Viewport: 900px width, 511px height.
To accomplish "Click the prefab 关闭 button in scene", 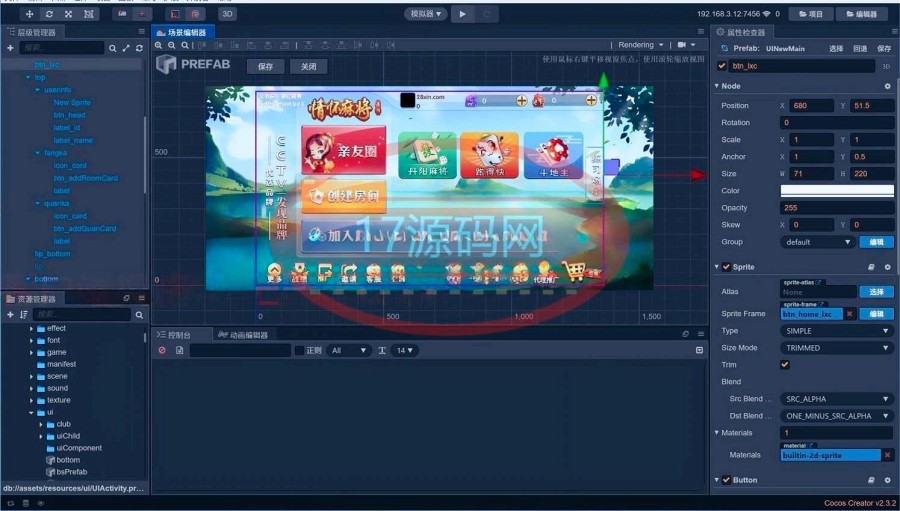I will point(309,67).
